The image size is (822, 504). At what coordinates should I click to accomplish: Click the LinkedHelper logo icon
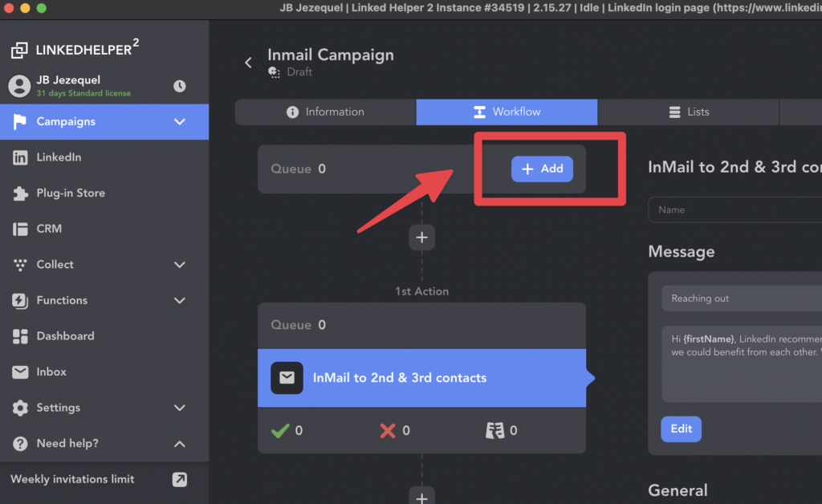[x=19, y=50]
